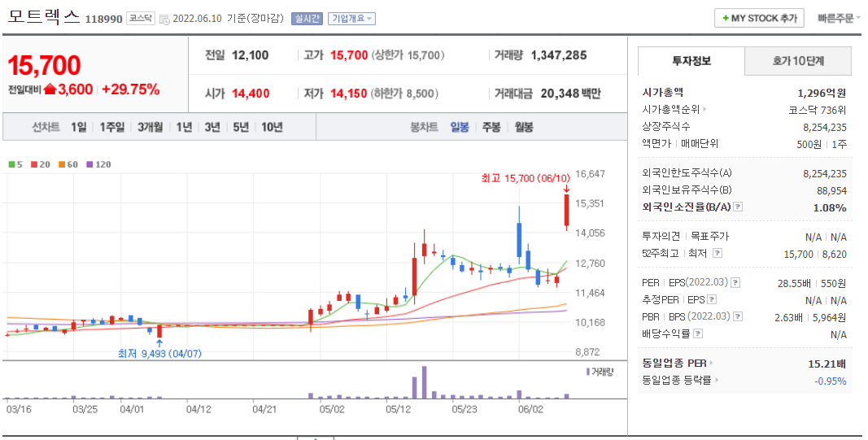Click the help icon beside PER EPS(2022.03)
The width and height of the screenshot is (868, 440).
(735, 283)
